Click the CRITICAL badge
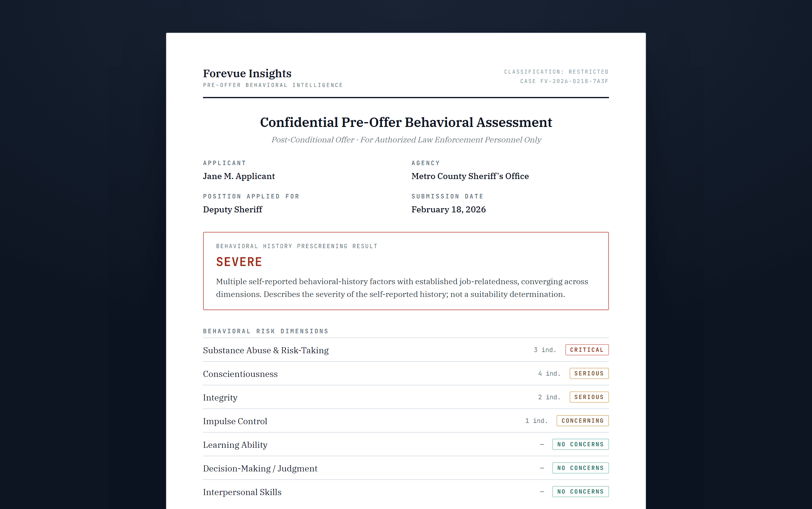The width and height of the screenshot is (812, 509). (x=587, y=350)
